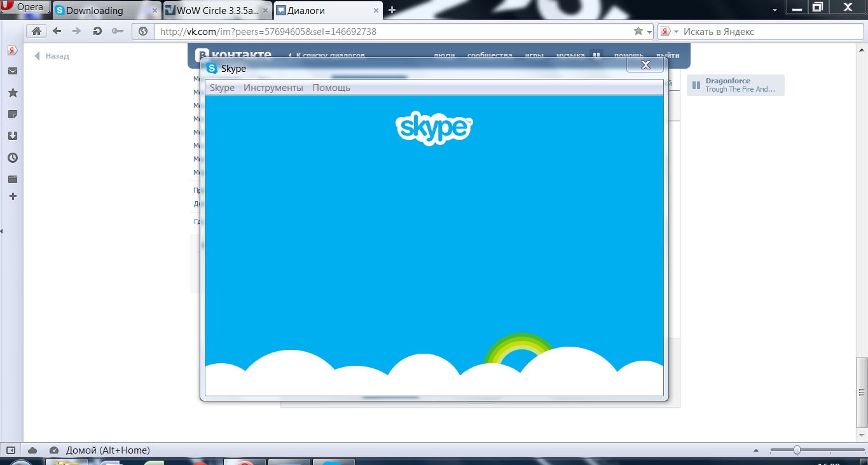Click the Skype cloud logo
868x465 pixels.
click(434, 128)
